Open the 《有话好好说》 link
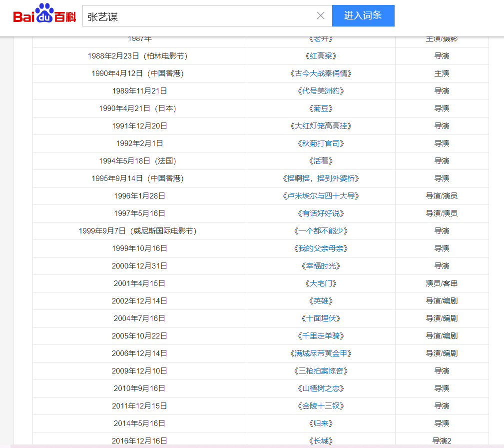 point(321,213)
